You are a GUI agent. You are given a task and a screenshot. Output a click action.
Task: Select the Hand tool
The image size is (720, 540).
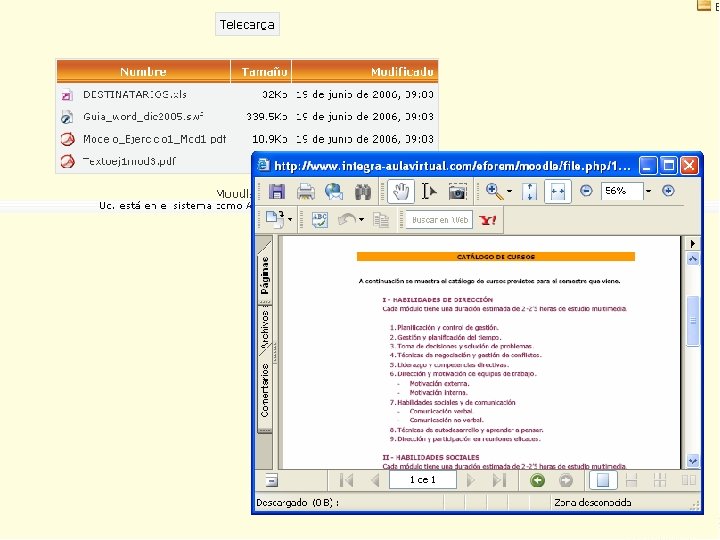pyautogui.click(x=401, y=191)
